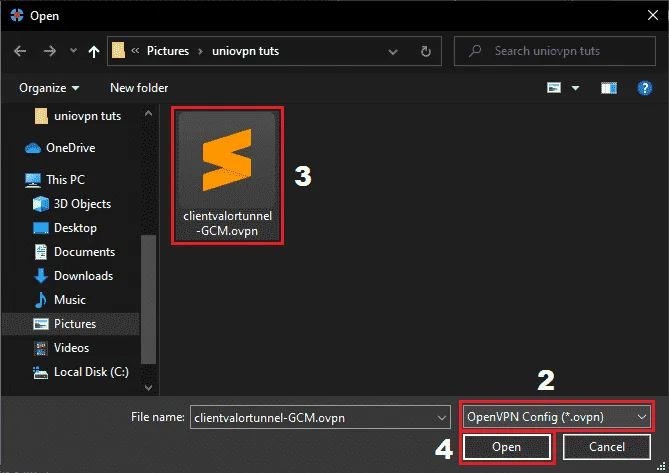Select the clientvalortunnel-GCM.ovpn file
This screenshot has height=473, width=669.
tap(227, 175)
